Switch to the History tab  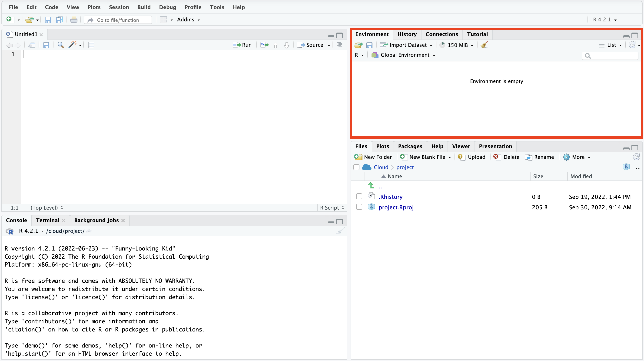(407, 34)
